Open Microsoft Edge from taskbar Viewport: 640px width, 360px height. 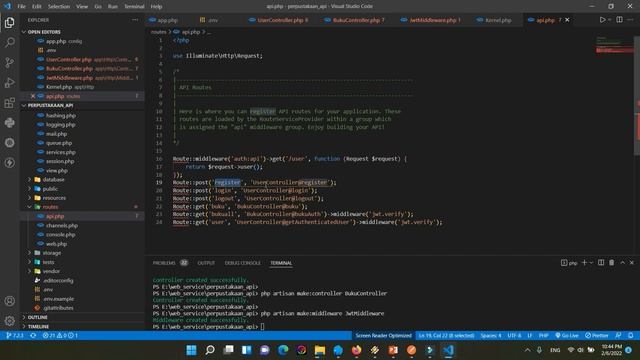(x=283, y=350)
